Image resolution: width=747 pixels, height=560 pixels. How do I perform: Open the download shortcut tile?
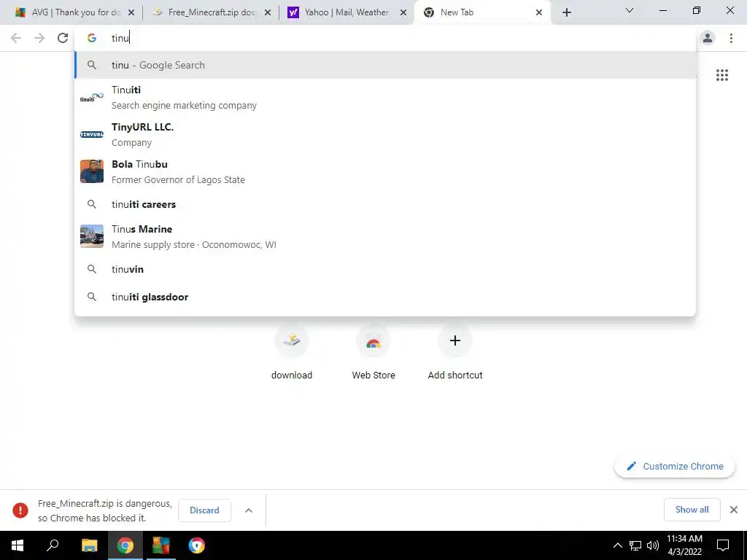tap(292, 352)
